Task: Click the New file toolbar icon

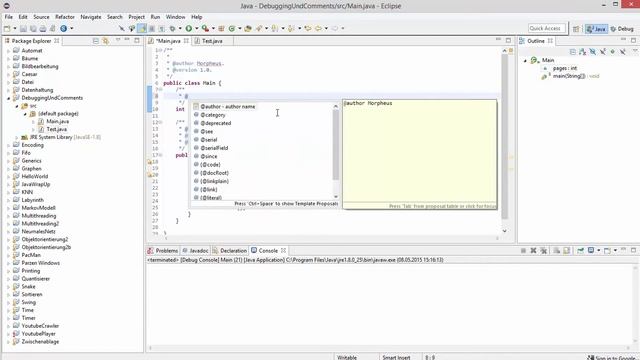Action: click(x=7, y=29)
